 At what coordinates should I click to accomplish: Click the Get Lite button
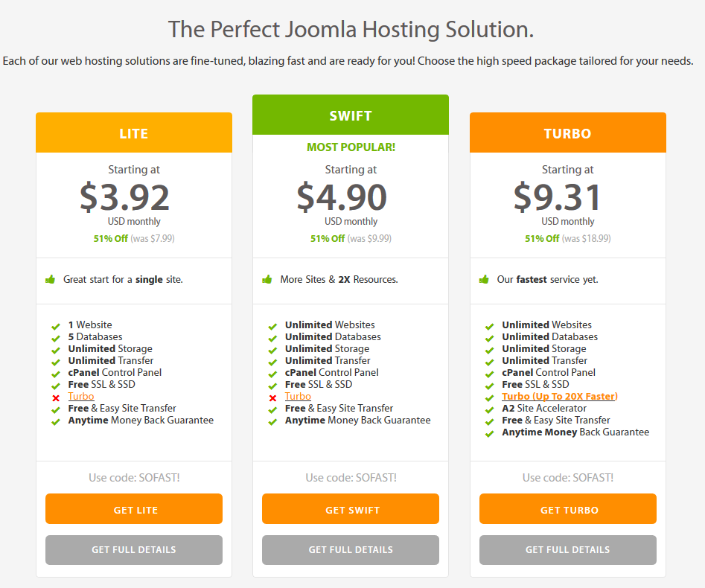[x=134, y=509]
